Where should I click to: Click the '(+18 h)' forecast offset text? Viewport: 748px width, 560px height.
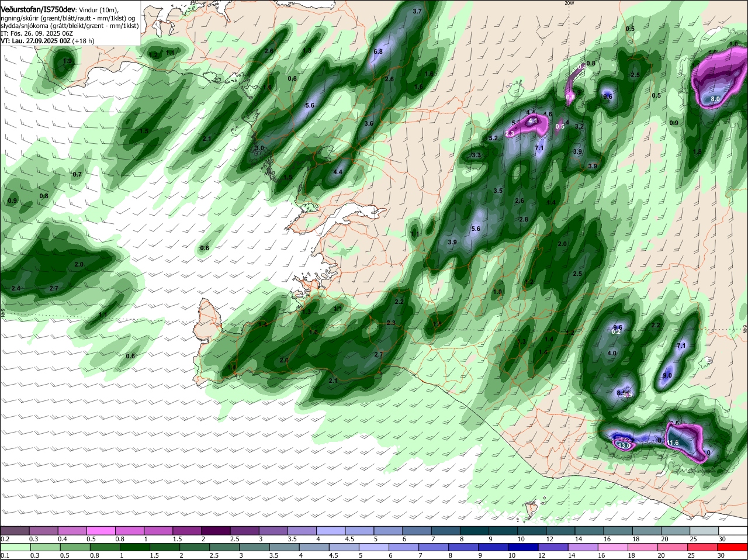tap(84, 41)
